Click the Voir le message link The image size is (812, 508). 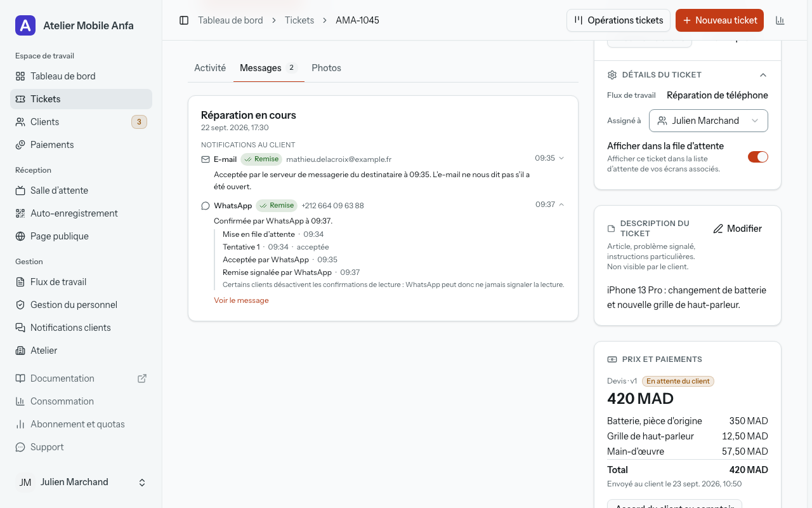pyautogui.click(x=241, y=300)
